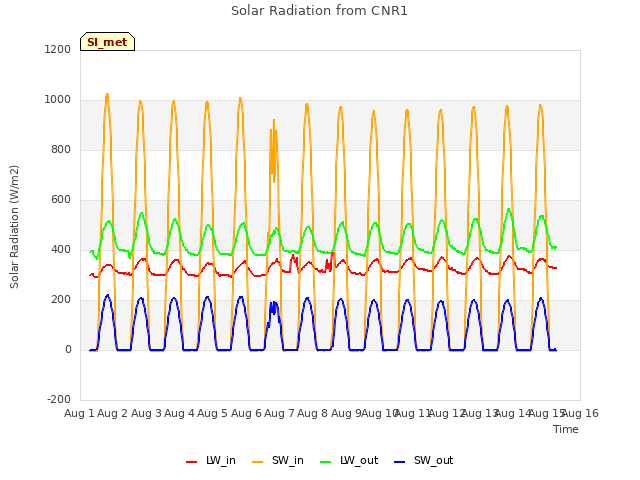This screenshot has width=640, height=480.
Task: Click the noisy SW_in spike on Aug 6
Action: point(274,151)
